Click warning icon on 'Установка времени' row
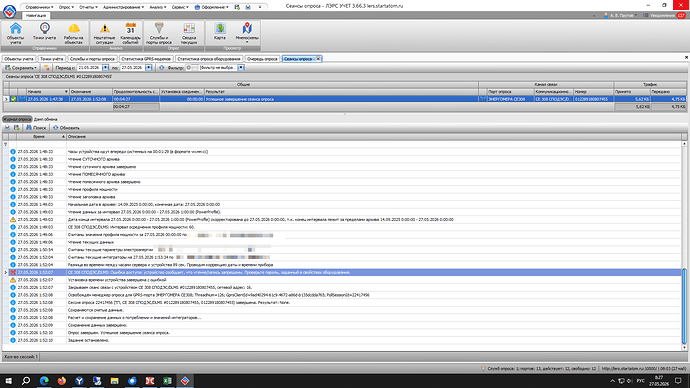This screenshot has height=388, width=690. click(x=13, y=280)
